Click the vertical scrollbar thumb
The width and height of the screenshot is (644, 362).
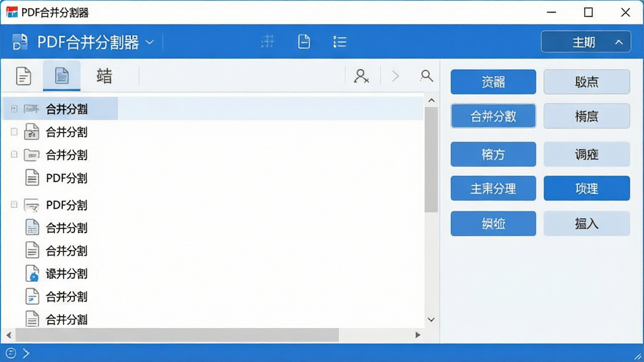pos(431,160)
